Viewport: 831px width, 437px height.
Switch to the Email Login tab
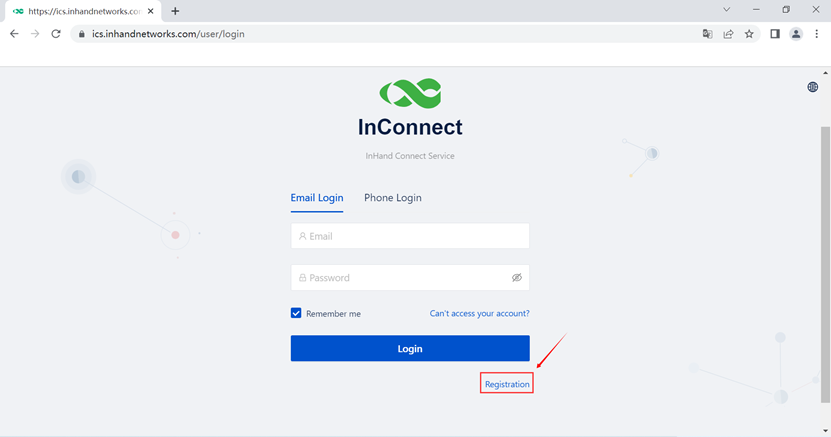click(317, 198)
